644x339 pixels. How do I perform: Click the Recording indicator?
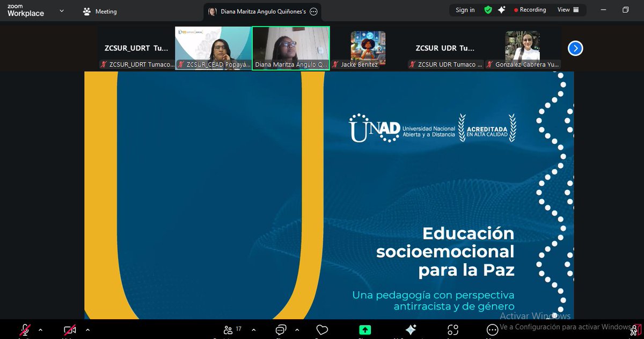(x=530, y=10)
